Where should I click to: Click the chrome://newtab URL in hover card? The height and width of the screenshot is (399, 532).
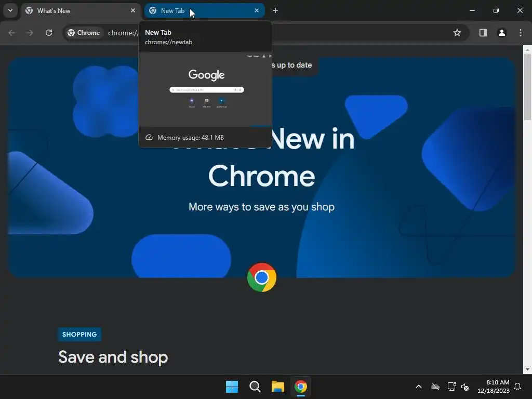click(x=169, y=42)
